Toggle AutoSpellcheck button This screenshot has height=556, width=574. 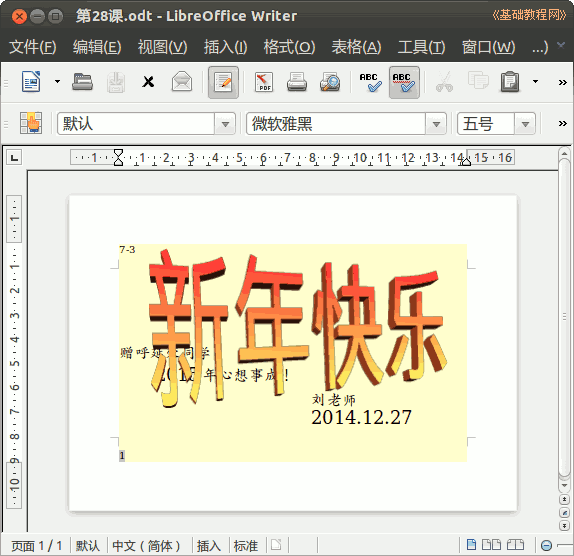click(x=404, y=82)
